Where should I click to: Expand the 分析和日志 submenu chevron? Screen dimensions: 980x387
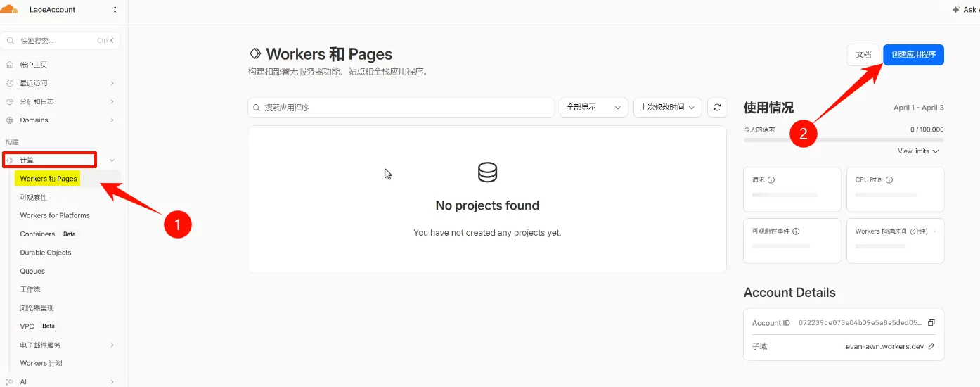112,101
